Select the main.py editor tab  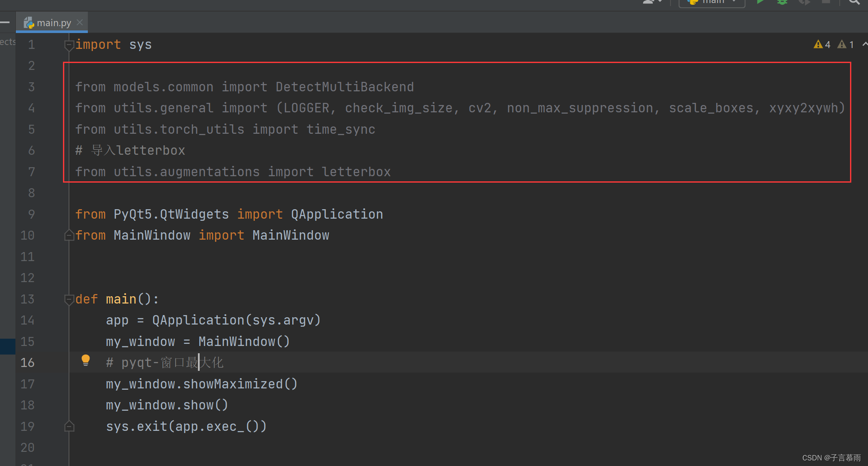(53, 23)
